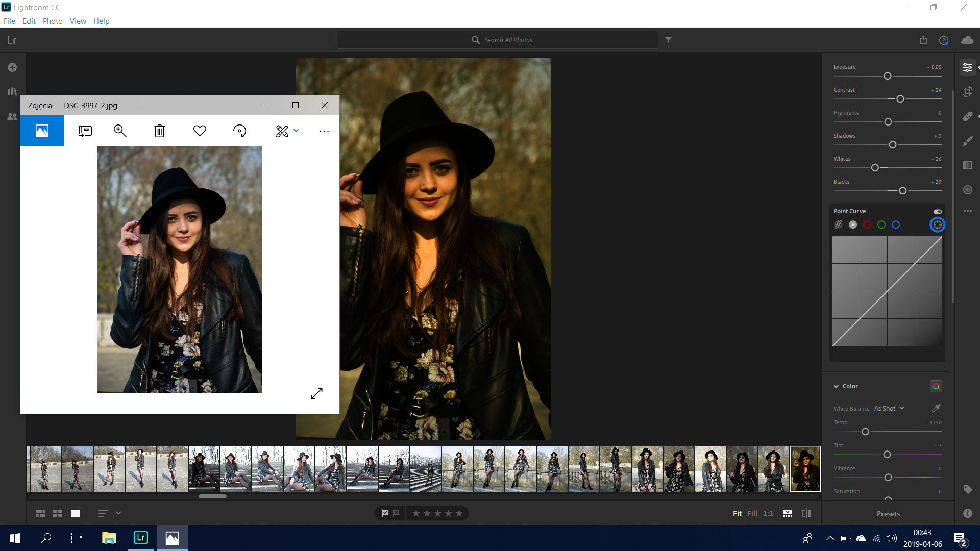Open the Keywords tag icon
The width and height of the screenshot is (980, 551).
967,489
